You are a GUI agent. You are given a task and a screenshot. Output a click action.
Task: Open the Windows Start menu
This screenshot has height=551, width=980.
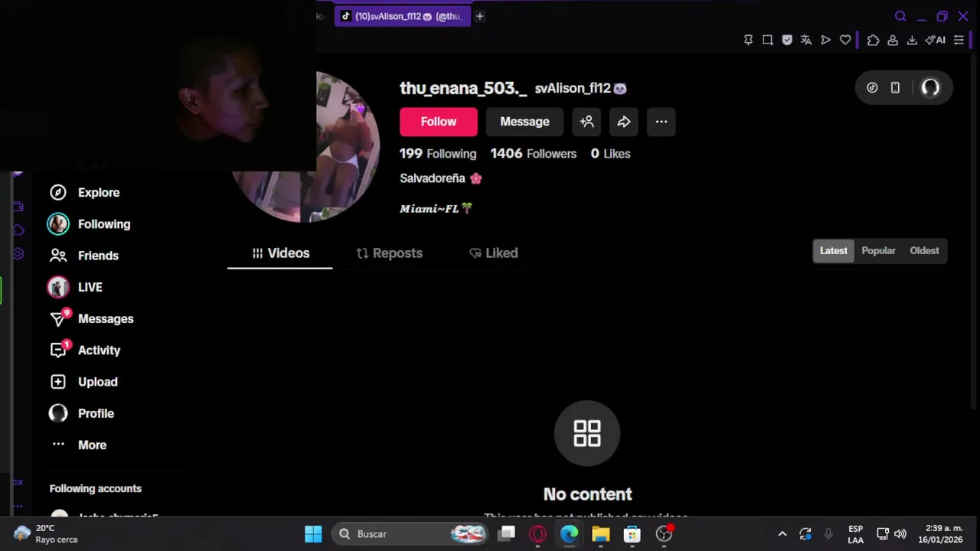point(313,534)
